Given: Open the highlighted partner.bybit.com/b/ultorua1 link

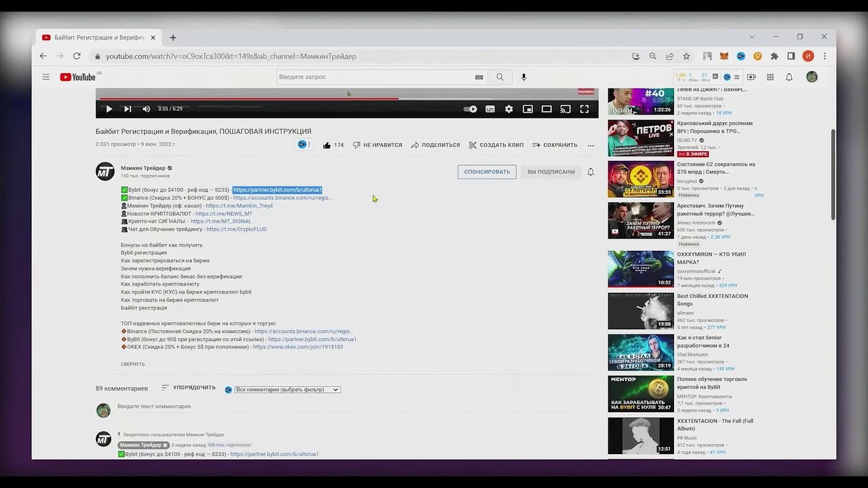Looking at the screenshot, I should click(x=277, y=190).
